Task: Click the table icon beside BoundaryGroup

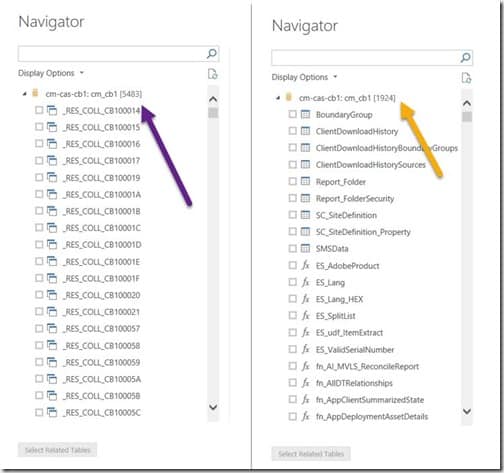Action: [x=305, y=114]
